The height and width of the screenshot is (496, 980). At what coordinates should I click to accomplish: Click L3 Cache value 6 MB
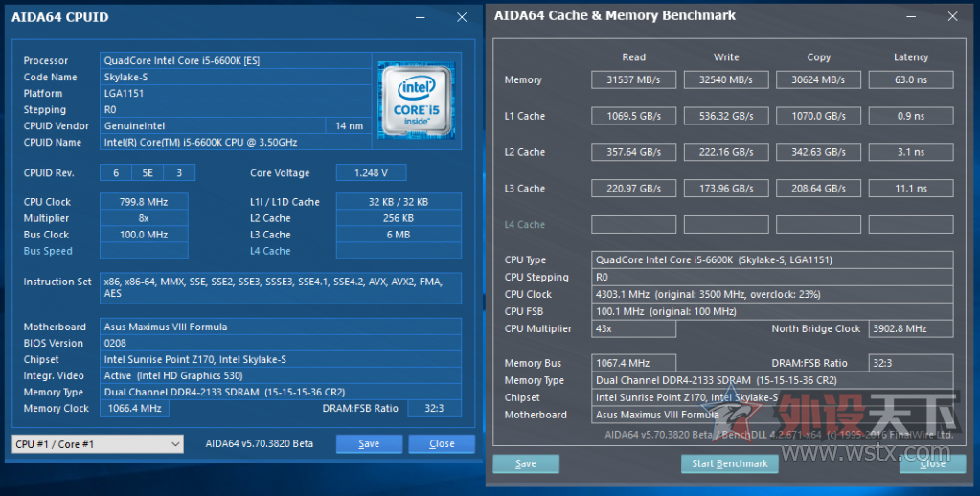399,235
